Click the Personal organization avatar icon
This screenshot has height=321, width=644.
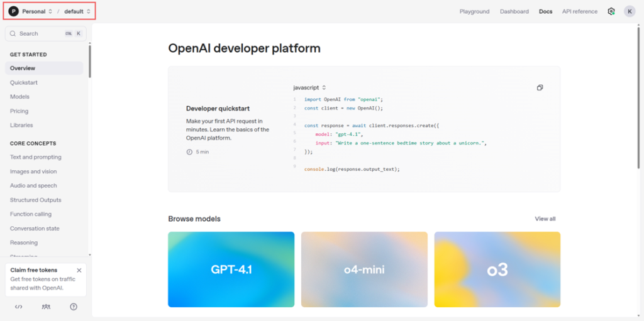tap(13, 11)
